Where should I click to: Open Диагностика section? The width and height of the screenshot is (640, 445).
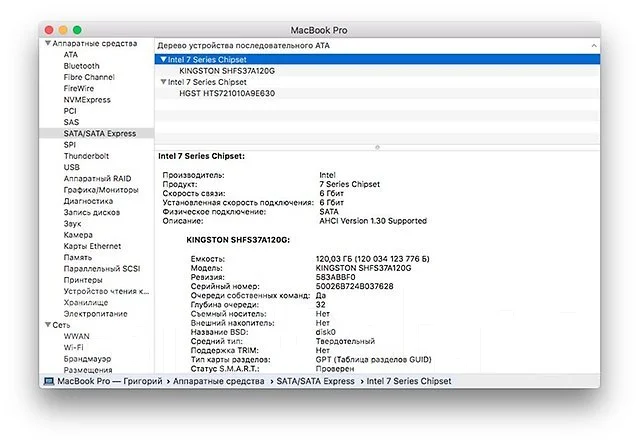click(88, 201)
